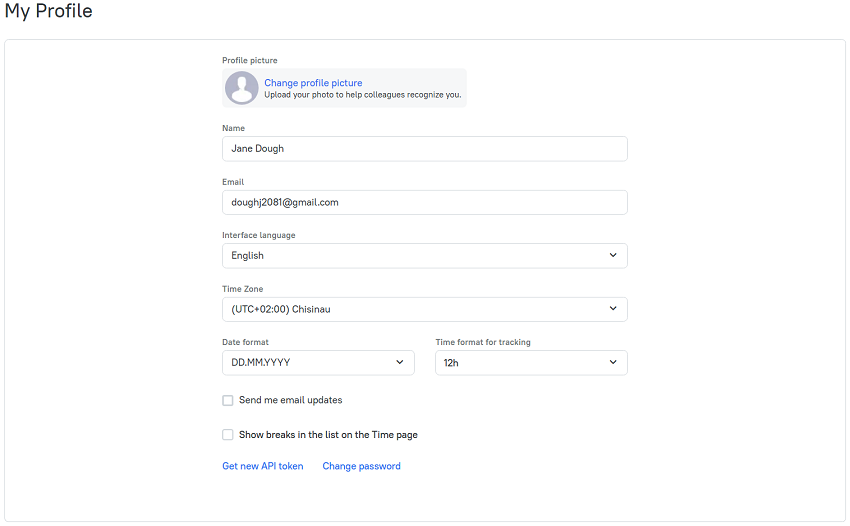Click the Change profile picture link

(313, 83)
